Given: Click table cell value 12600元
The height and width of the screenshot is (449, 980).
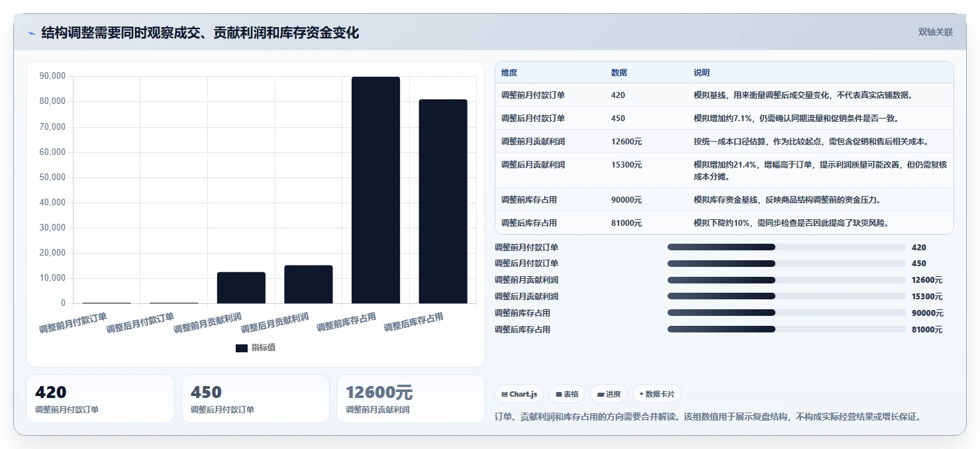Looking at the screenshot, I should point(626,142).
